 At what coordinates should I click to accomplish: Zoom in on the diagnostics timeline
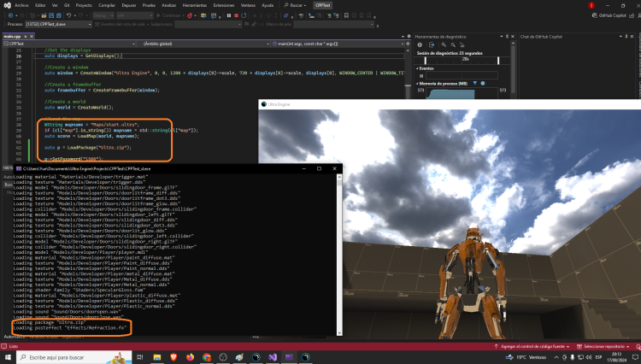442,44
